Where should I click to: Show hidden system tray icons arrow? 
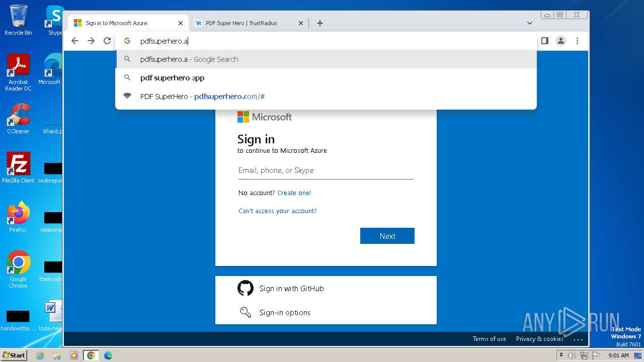tap(561, 355)
